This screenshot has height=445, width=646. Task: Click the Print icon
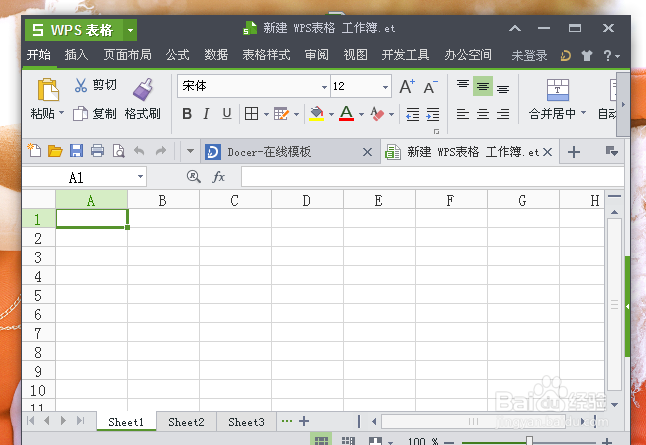click(97, 151)
